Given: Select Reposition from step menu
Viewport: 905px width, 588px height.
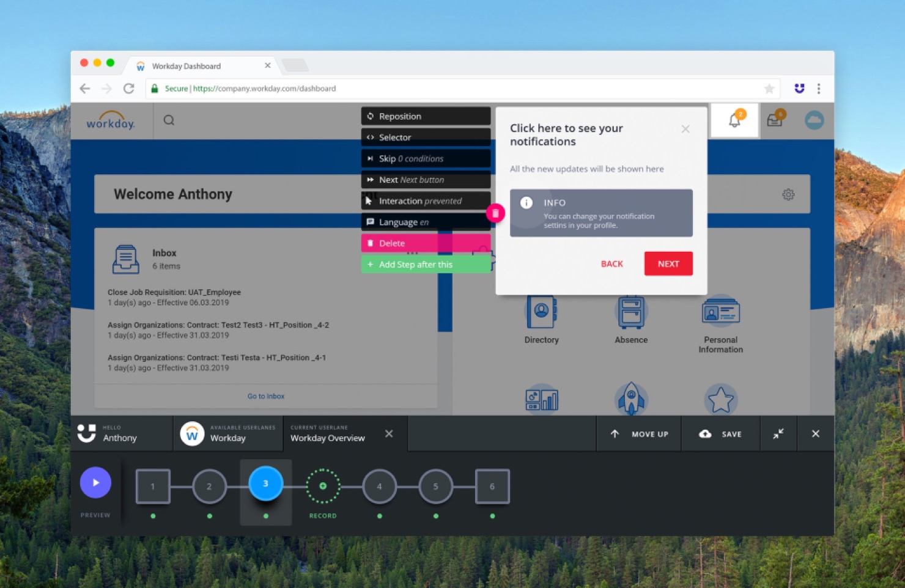Looking at the screenshot, I should (426, 116).
